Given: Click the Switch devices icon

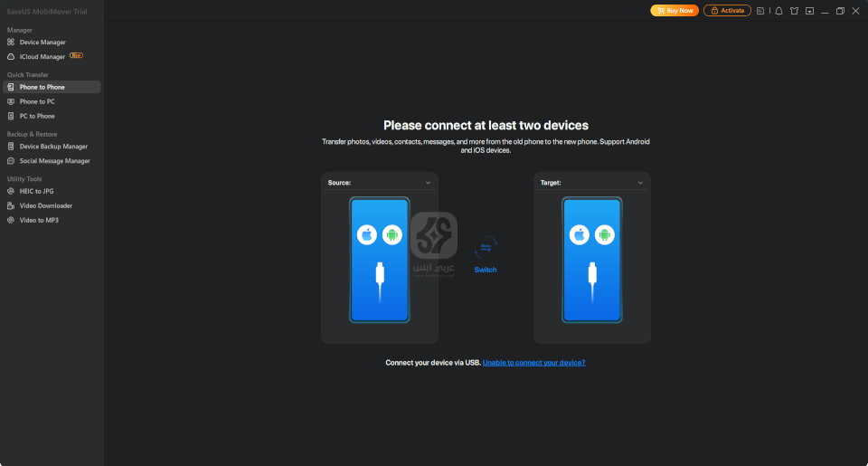Looking at the screenshot, I should (x=486, y=248).
